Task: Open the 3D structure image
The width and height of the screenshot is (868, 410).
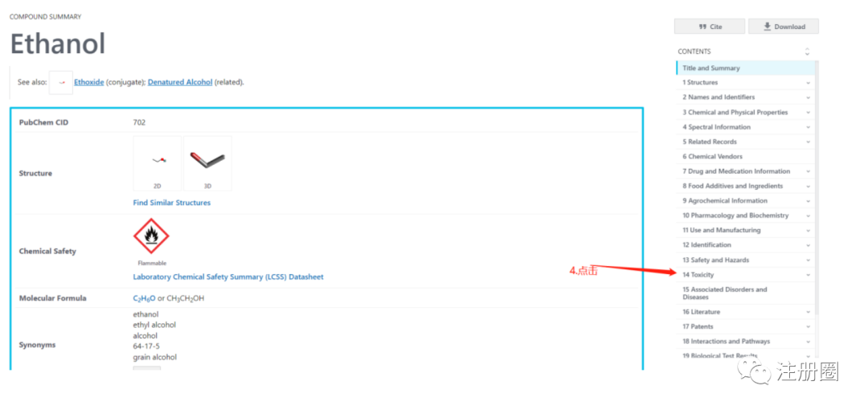Action: click(x=207, y=163)
